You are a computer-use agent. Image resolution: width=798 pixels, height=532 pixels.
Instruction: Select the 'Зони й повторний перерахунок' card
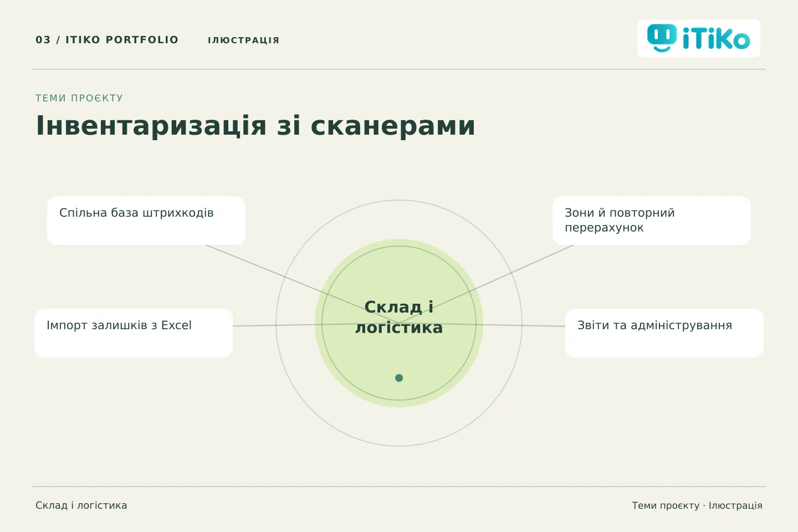[652, 221]
